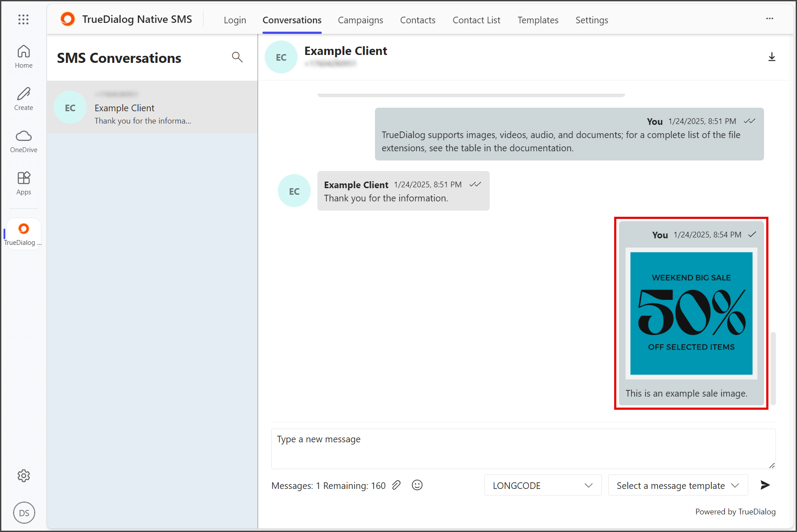Open the Settings tab
The height and width of the screenshot is (532, 797).
coord(592,20)
